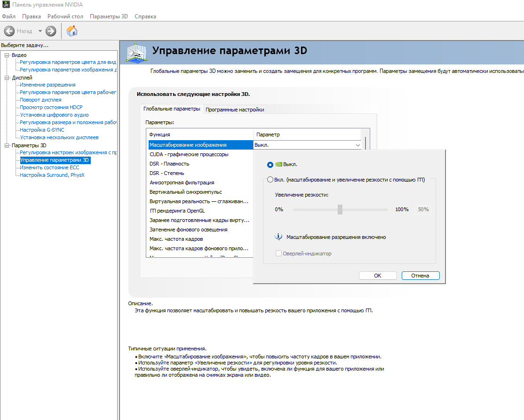The width and height of the screenshot is (524, 420).
Task: Open Установка нескольких дисплеев link
Action: point(59,137)
